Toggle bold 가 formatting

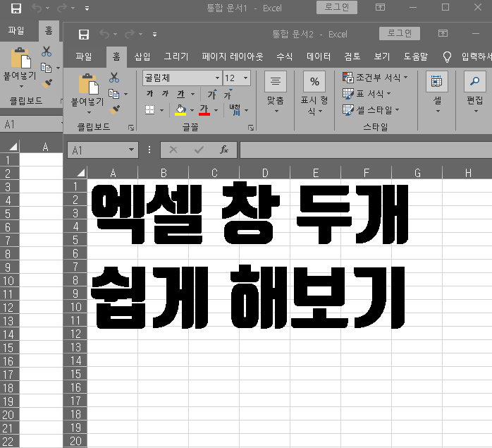(x=150, y=94)
